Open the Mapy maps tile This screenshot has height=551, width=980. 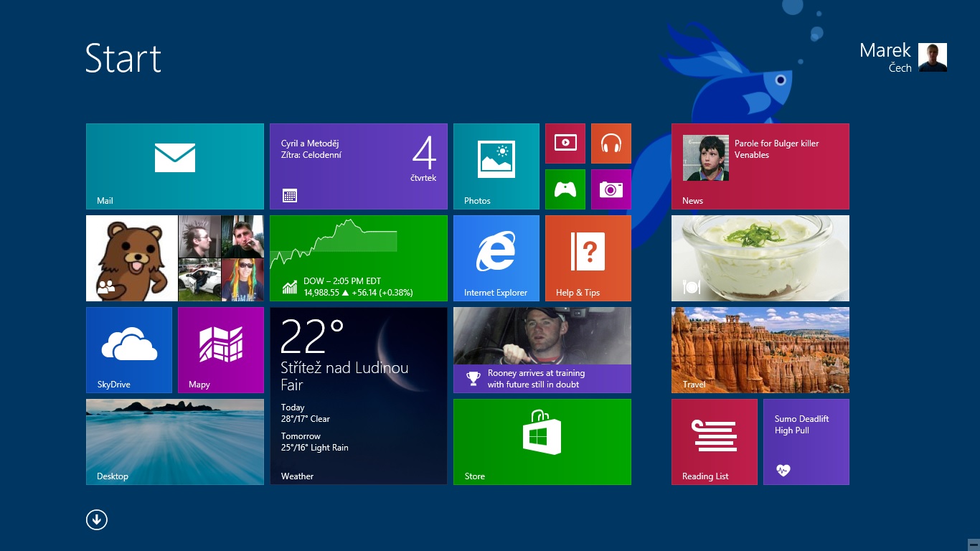221,350
